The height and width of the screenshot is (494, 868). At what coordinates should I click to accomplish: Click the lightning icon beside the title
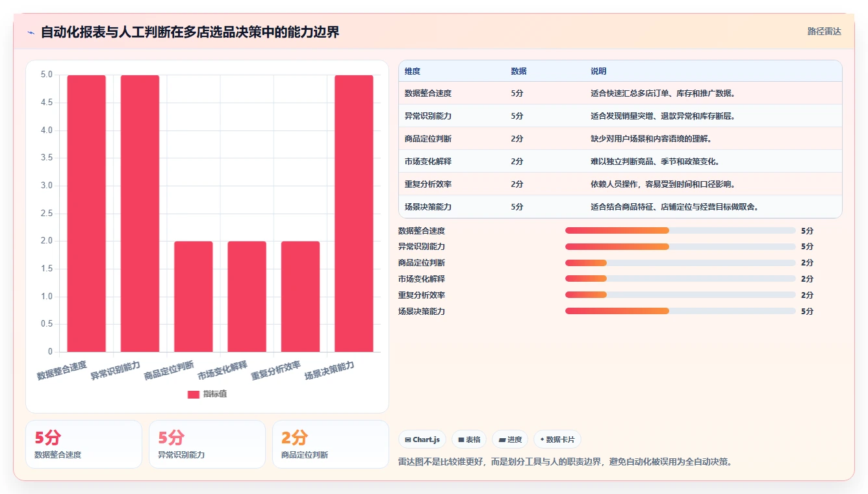click(31, 32)
